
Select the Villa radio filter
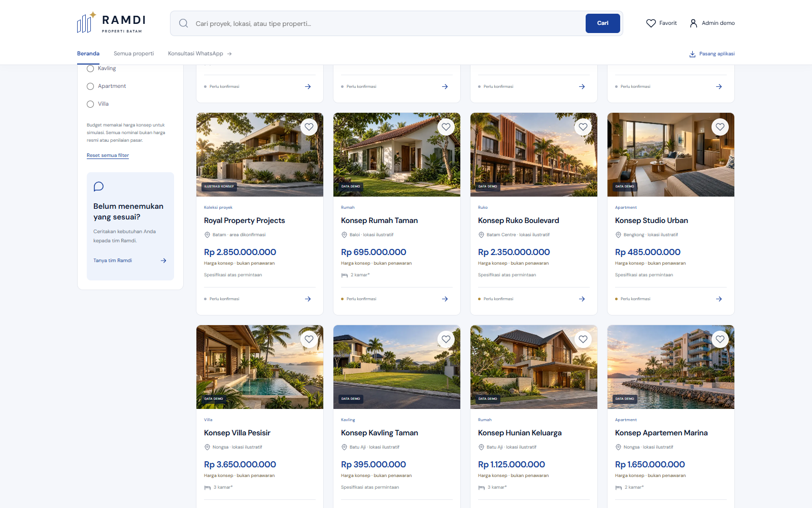coord(90,104)
